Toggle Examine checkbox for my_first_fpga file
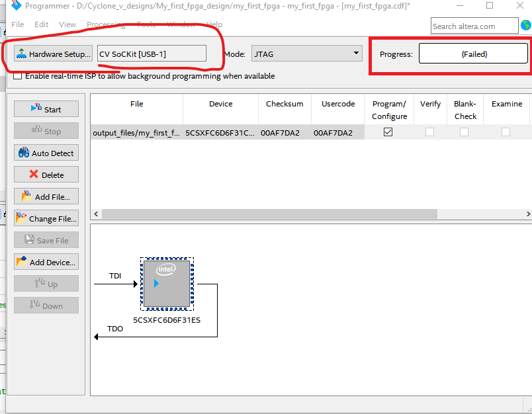 (506, 132)
